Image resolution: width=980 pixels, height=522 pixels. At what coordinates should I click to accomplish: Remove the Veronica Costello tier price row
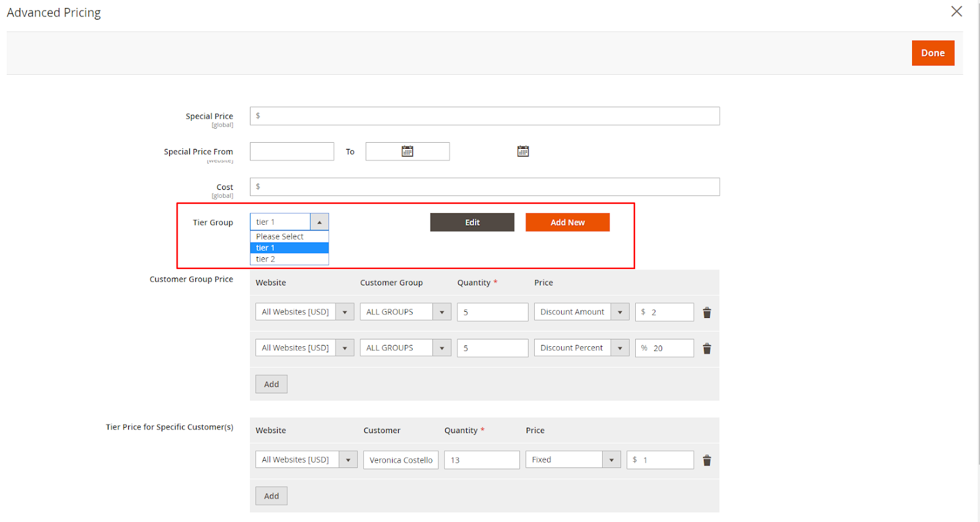706,460
